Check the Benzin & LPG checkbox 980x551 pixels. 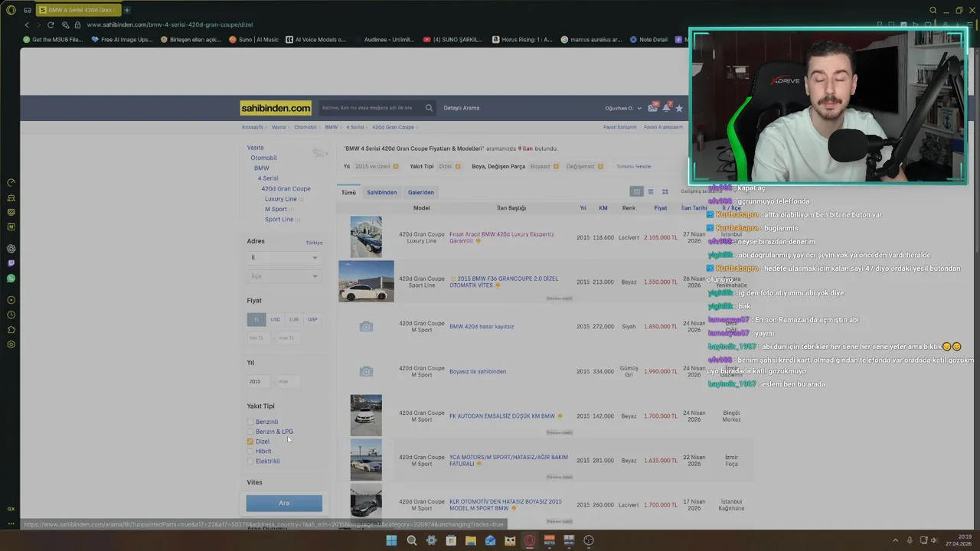pyautogui.click(x=250, y=432)
